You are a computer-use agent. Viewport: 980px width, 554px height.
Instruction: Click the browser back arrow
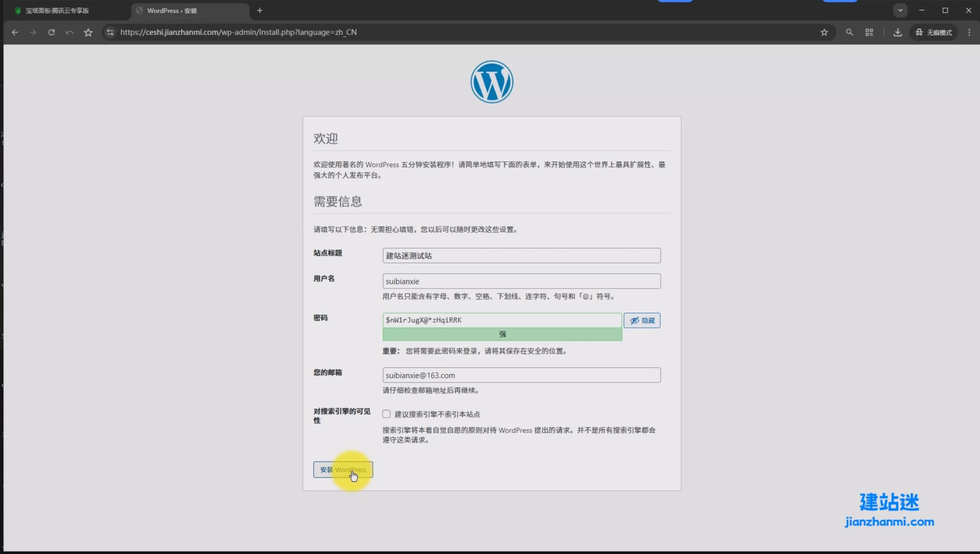(x=15, y=33)
